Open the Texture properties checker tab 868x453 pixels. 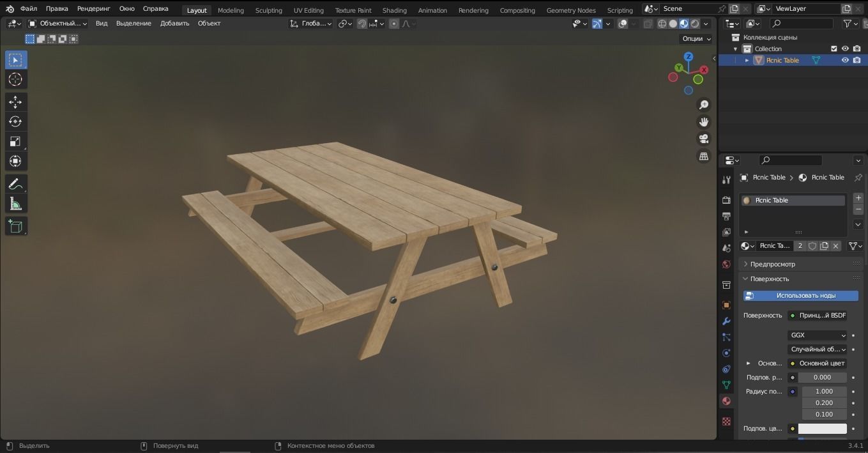tap(726, 422)
